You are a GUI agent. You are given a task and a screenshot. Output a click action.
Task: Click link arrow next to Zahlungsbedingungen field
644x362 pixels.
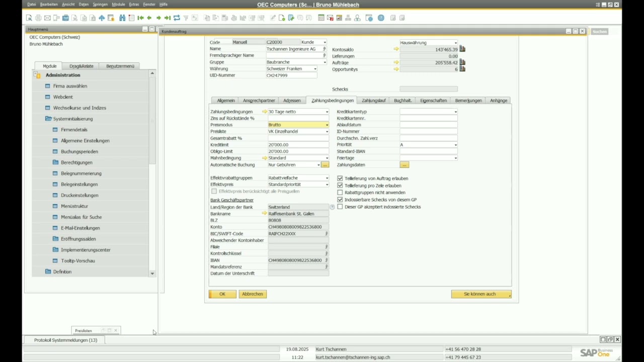tap(264, 112)
